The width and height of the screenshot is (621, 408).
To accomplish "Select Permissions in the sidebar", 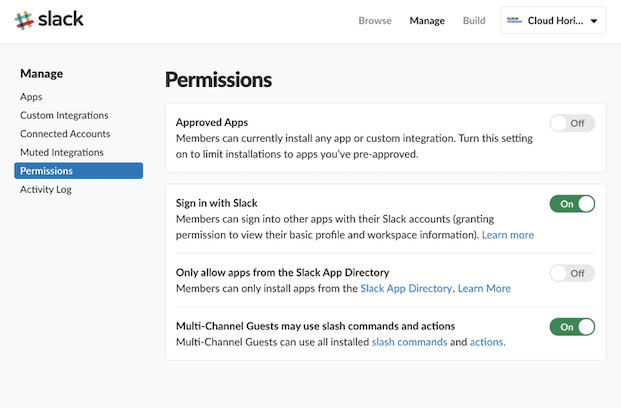I will pyautogui.click(x=78, y=171).
